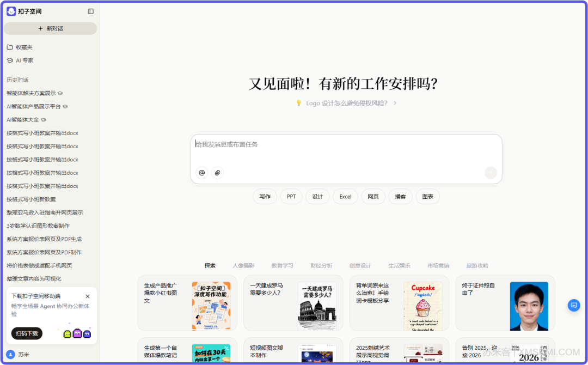588x365 pixels.
Task: Click the arrow next to the Logo suggestion
Action: coord(395,103)
